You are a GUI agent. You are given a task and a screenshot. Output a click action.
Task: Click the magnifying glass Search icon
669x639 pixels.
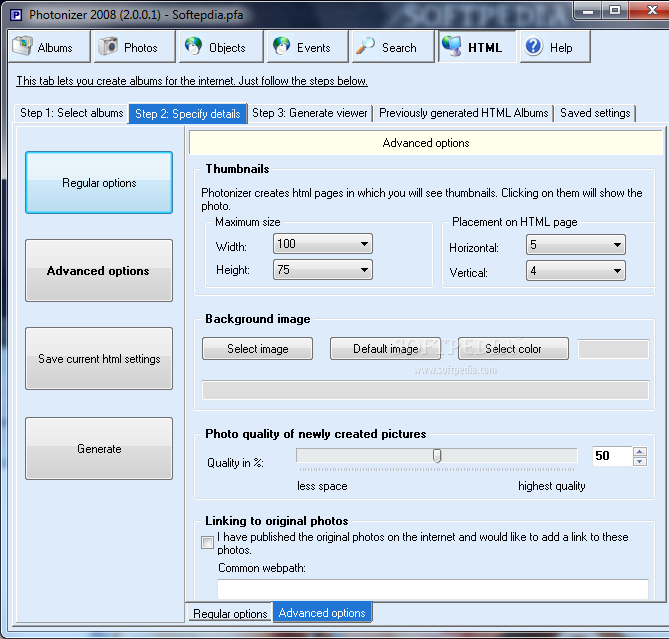(365, 46)
